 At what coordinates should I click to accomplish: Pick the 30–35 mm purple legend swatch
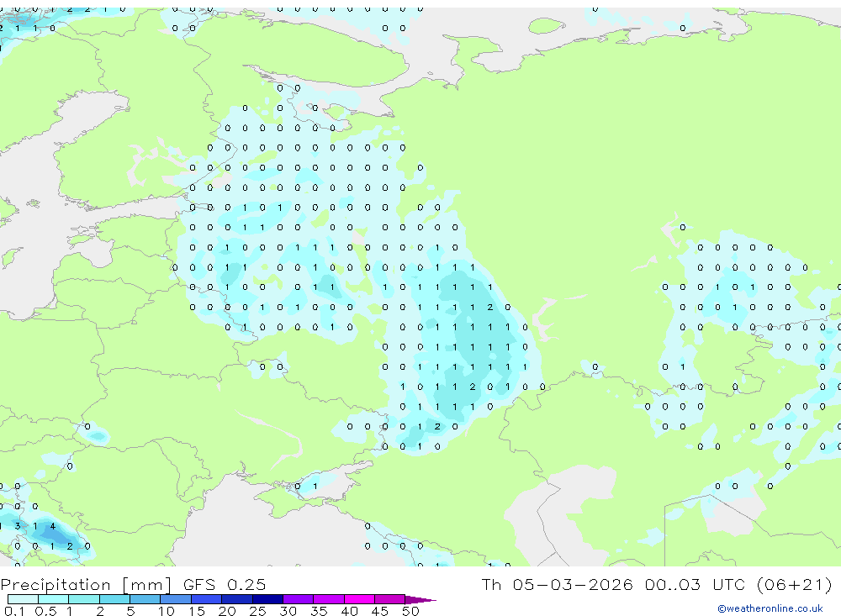click(x=299, y=599)
